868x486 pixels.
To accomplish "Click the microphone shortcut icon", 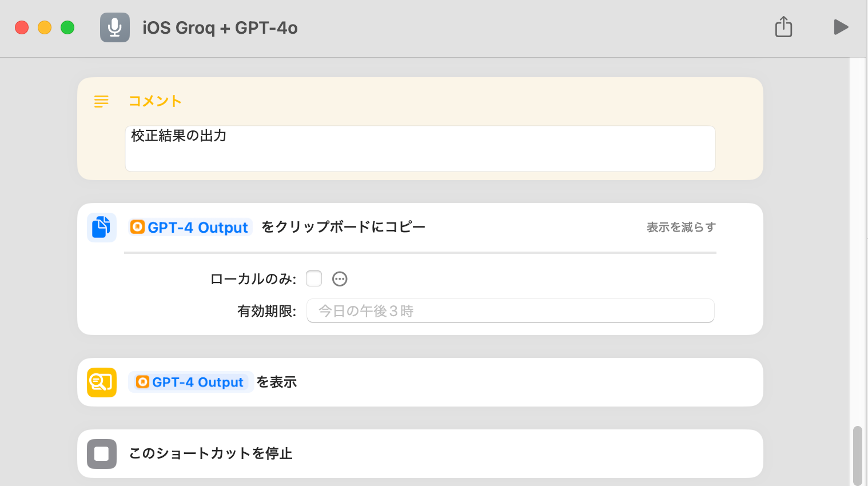I will (x=115, y=27).
